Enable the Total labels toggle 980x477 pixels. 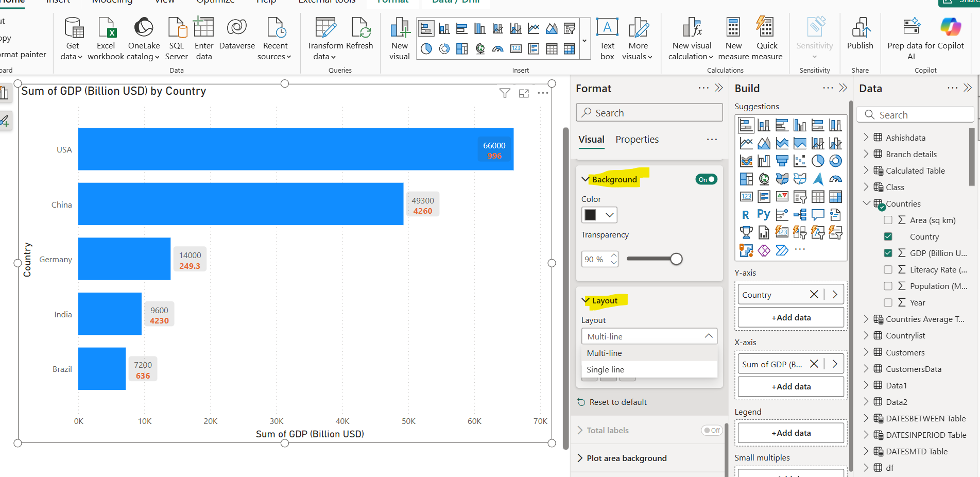tap(711, 430)
